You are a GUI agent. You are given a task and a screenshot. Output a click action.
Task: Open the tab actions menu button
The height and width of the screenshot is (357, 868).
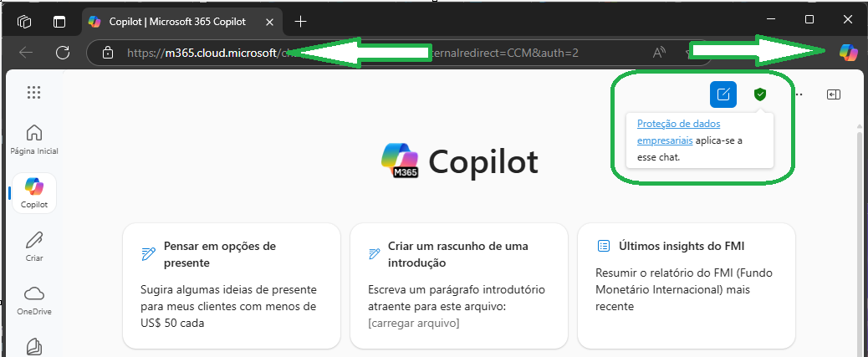pyautogui.click(x=59, y=21)
